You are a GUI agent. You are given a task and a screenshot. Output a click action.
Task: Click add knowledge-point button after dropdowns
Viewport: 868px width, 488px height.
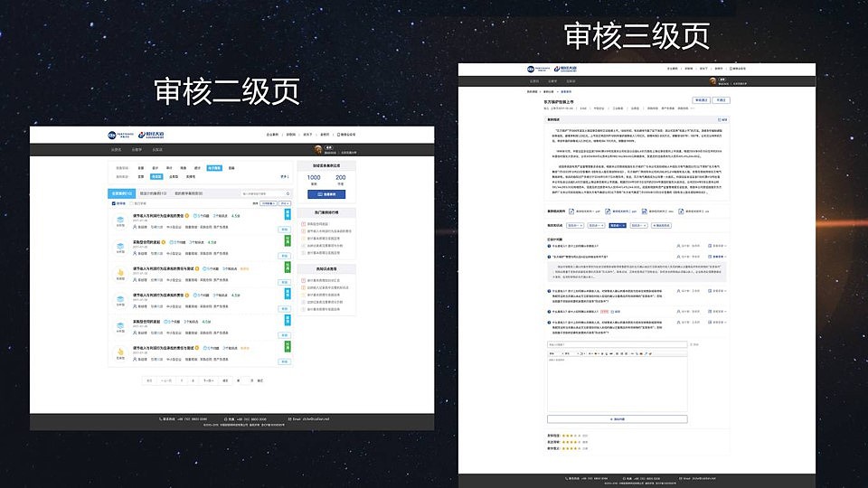pos(662,225)
